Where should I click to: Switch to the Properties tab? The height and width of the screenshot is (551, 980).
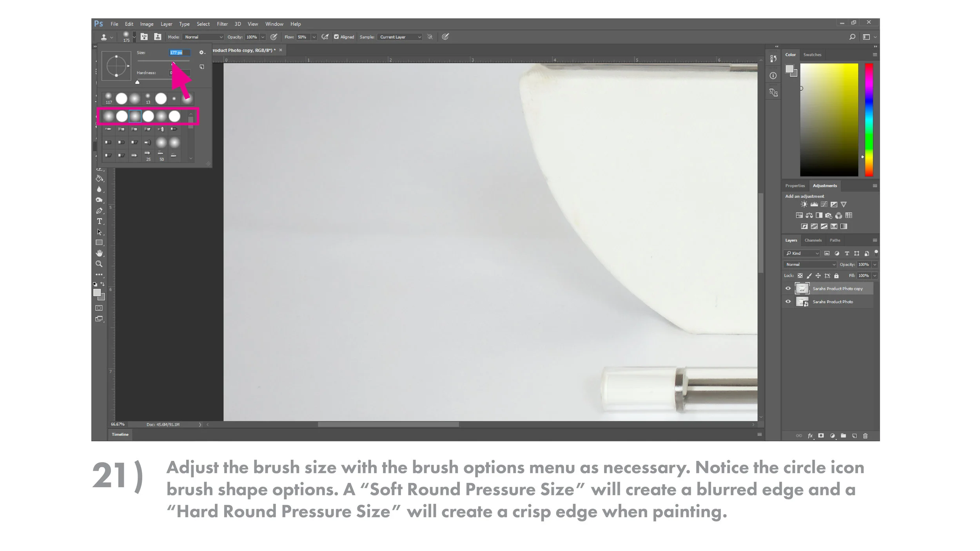[x=795, y=186]
